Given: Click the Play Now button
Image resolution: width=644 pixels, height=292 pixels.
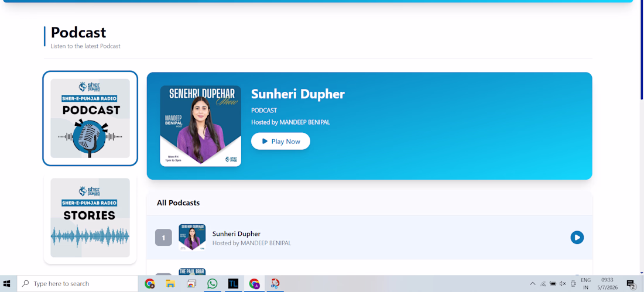Looking at the screenshot, I should pos(280,141).
